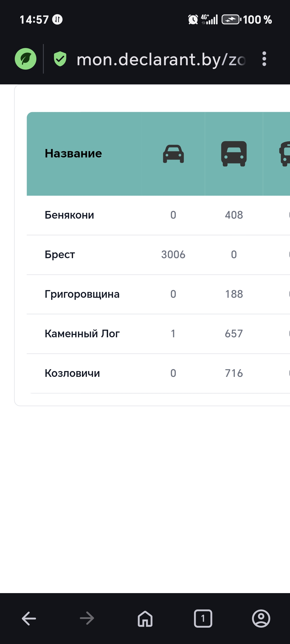Select the Козловичи checkpoint
The image size is (290, 644).
pyautogui.click(x=72, y=373)
